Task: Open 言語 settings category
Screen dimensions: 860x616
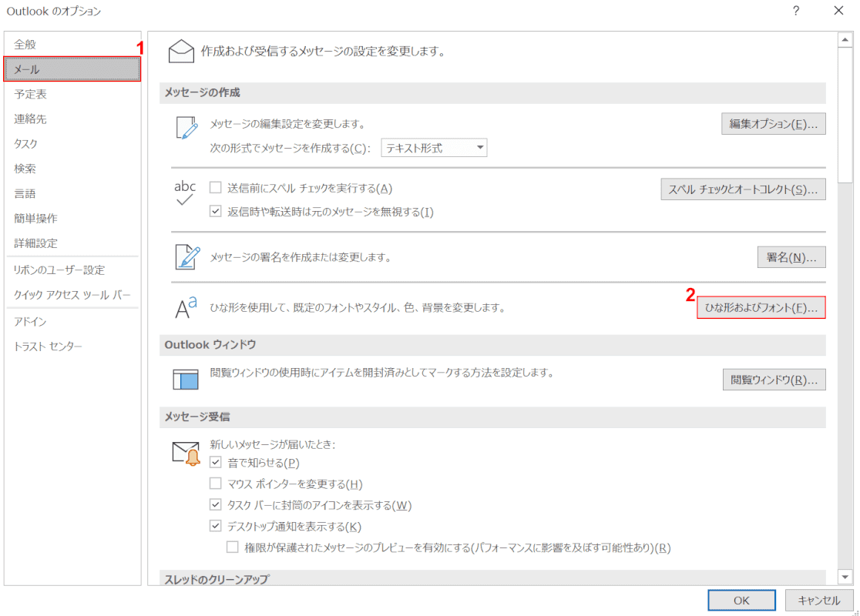Action: [72, 193]
